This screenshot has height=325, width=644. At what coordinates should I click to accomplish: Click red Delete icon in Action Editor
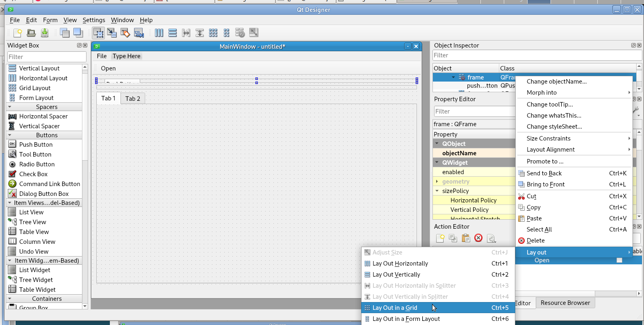478,238
